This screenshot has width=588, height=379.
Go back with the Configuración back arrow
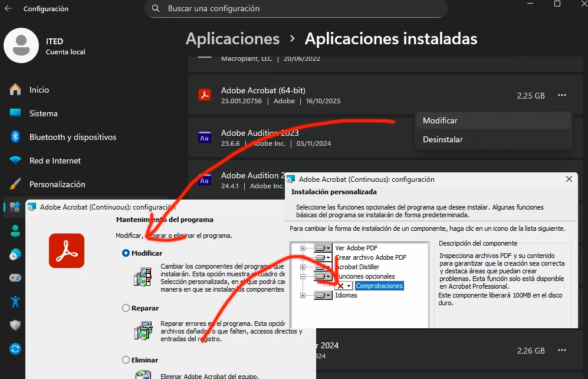[x=8, y=8]
